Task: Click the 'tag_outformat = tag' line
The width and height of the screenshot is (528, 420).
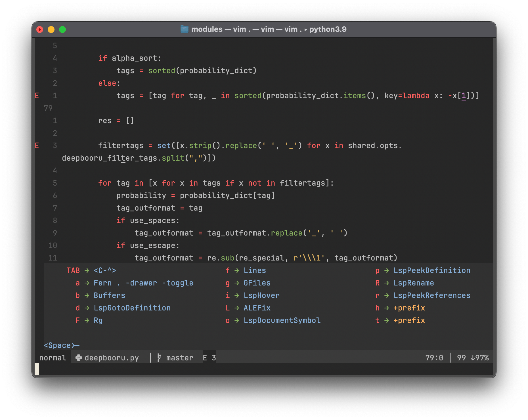Action: point(160,208)
